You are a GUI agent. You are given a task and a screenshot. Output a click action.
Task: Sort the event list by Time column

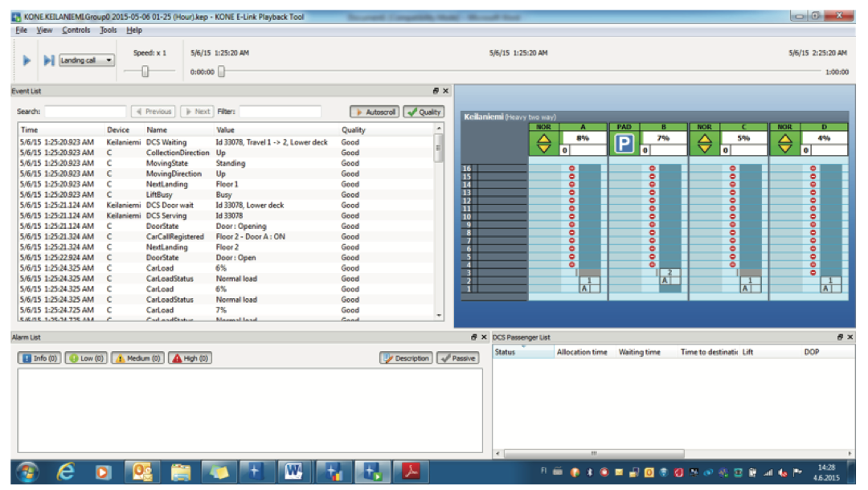(x=30, y=129)
